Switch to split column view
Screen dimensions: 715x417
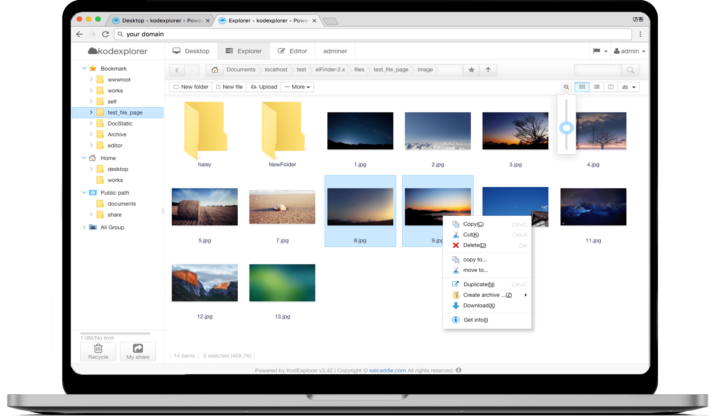pyautogui.click(x=611, y=87)
